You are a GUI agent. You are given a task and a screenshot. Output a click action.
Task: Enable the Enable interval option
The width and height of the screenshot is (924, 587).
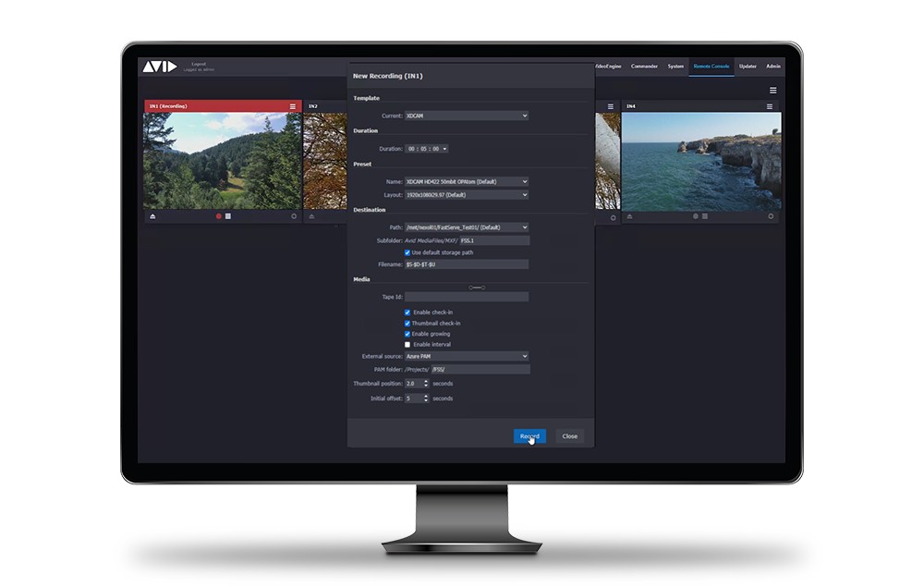click(407, 344)
